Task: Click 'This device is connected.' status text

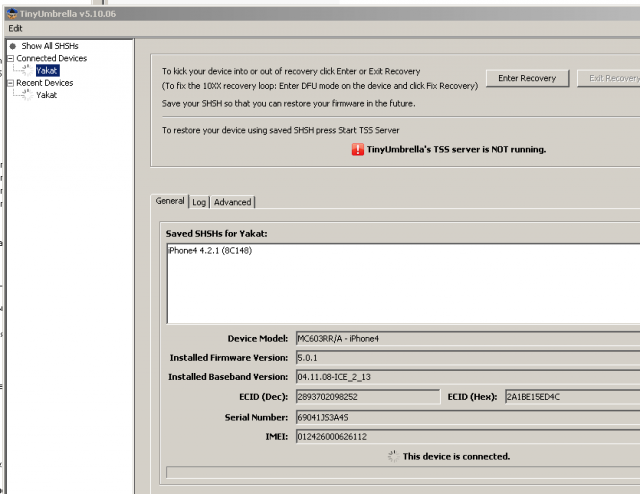Action: (x=456, y=456)
